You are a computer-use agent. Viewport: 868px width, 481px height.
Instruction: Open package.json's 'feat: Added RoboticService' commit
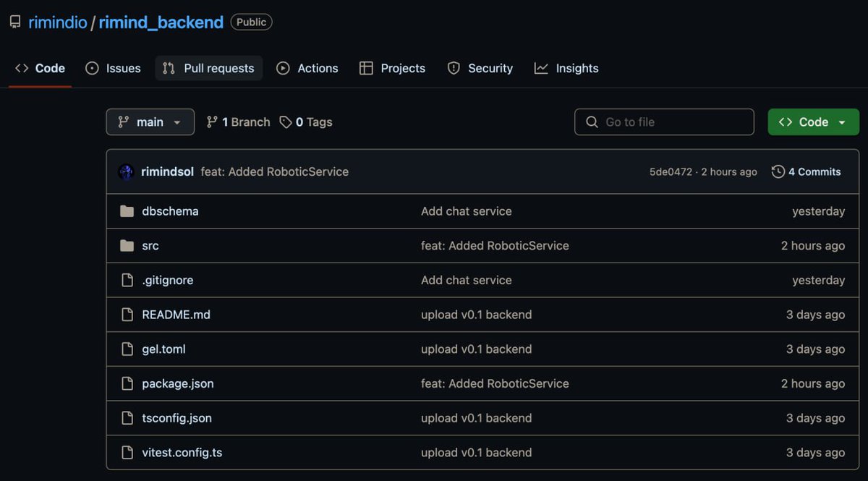coord(495,384)
